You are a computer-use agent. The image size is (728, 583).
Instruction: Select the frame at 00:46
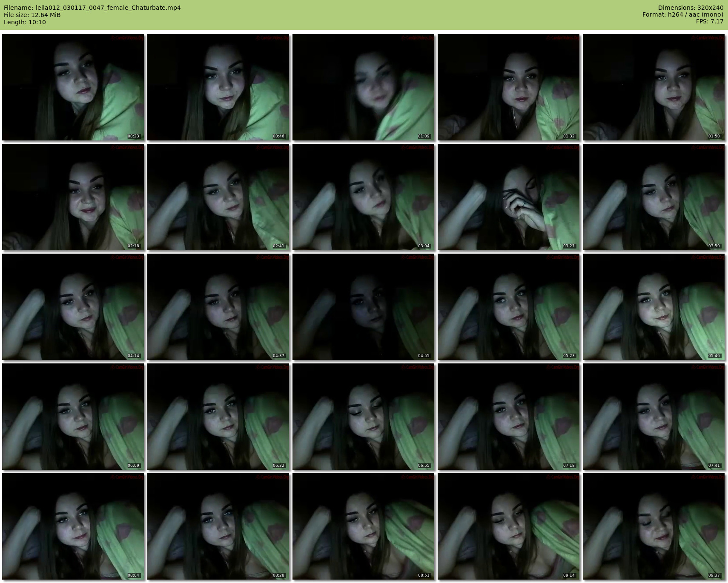218,87
